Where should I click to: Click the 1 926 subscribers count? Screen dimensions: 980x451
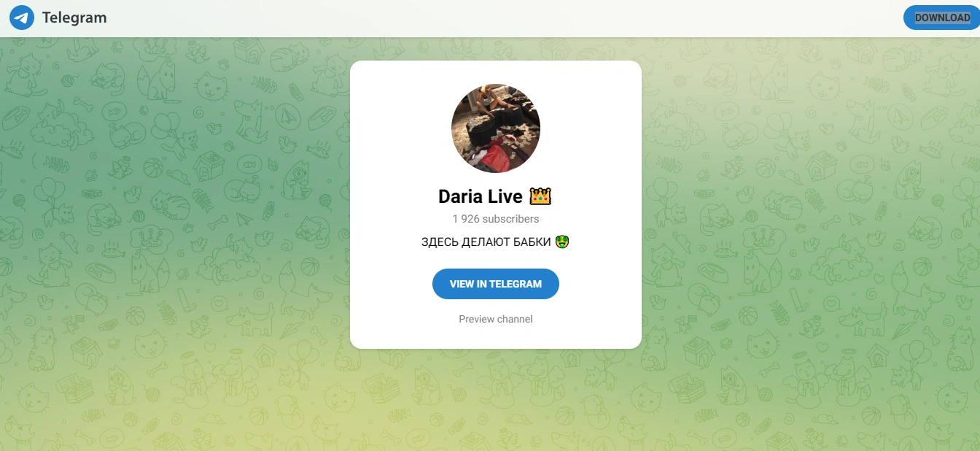496,219
